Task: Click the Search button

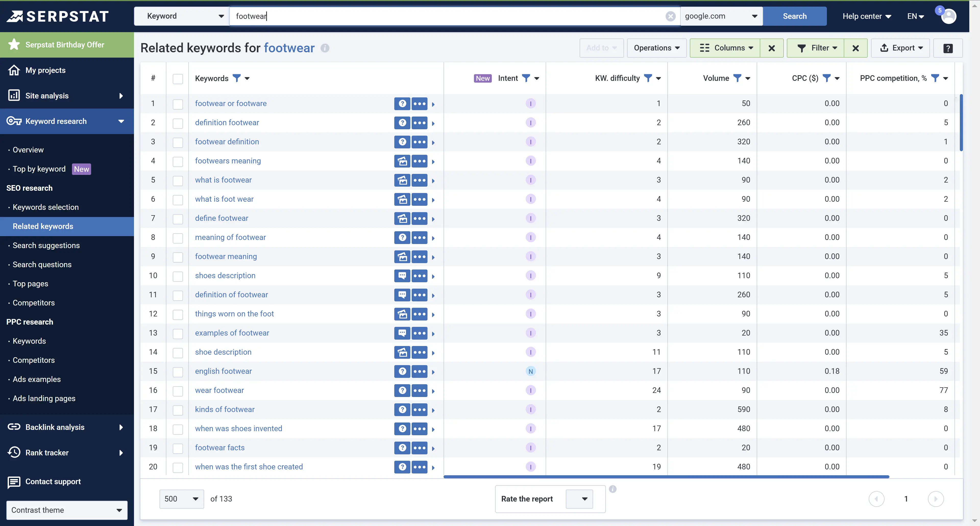Action: tap(795, 16)
